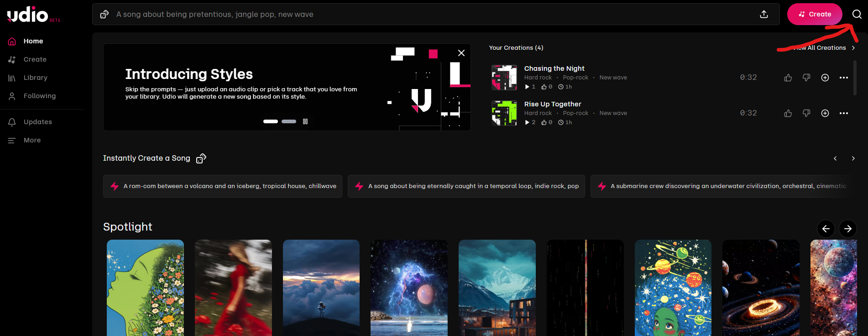Add Chasing the Night to playlist
This screenshot has width=868, height=336.
pyautogui.click(x=825, y=78)
